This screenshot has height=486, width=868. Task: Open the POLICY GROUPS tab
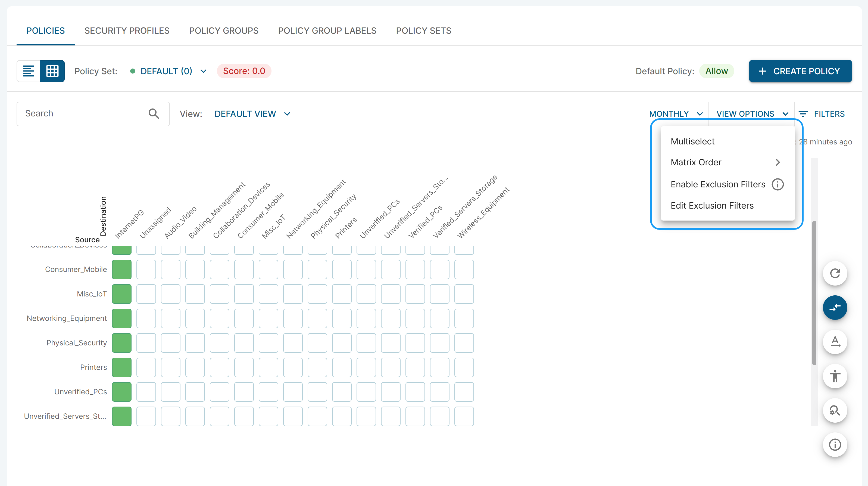[x=224, y=31]
